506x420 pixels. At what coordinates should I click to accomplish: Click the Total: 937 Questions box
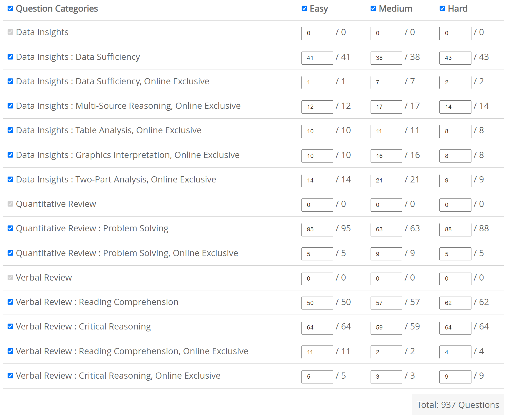tap(458, 405)
